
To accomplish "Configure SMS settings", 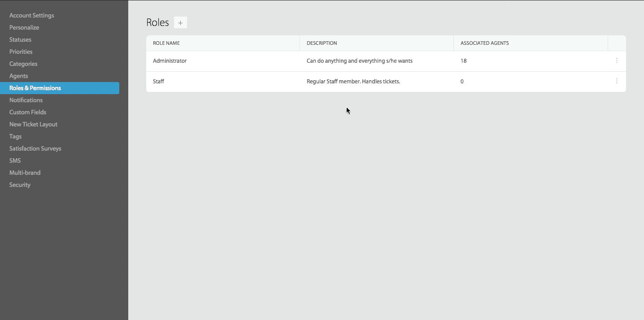I will tap(15, 160).
